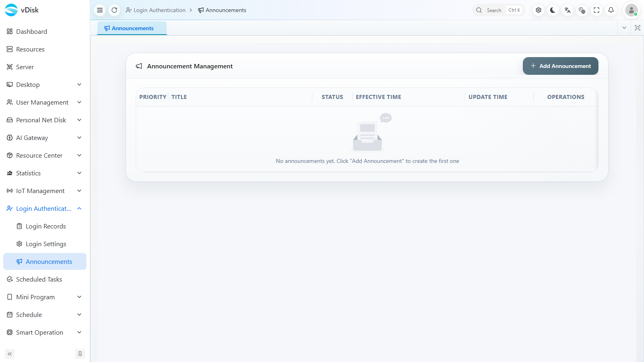Toggle the sidebar with the hamburger icon
The image size is (644, 362).
100,10
